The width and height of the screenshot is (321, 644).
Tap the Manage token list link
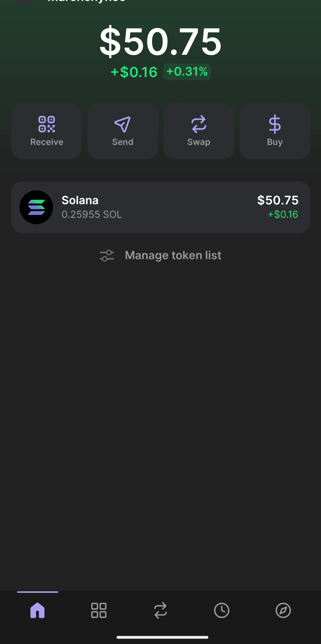coord(173,255)
